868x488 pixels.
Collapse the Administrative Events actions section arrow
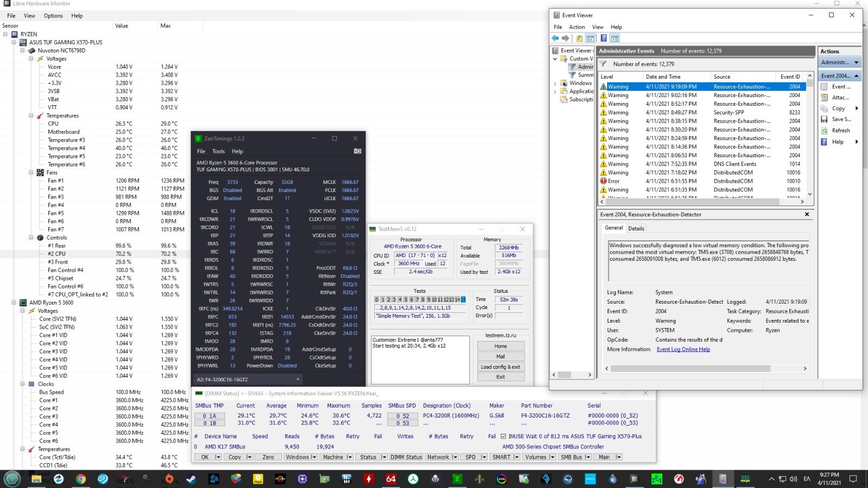pyautogui.click(x=856, y=62)
